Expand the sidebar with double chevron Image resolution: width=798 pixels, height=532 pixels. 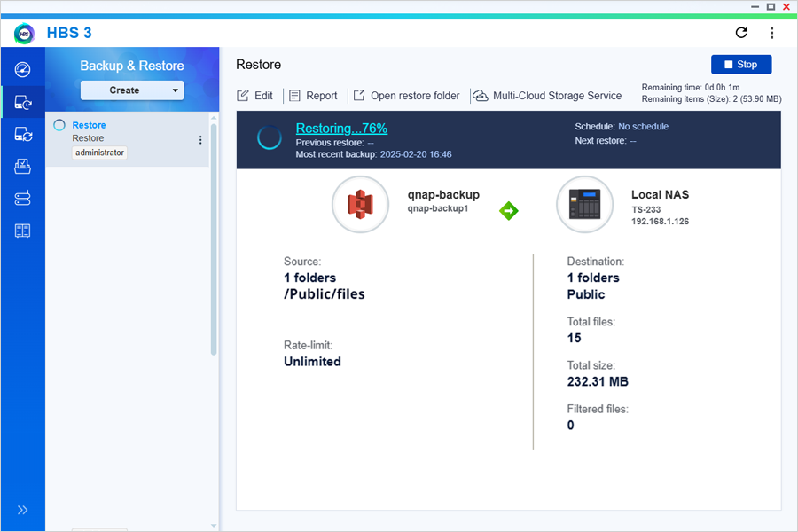tap(22, 510)
